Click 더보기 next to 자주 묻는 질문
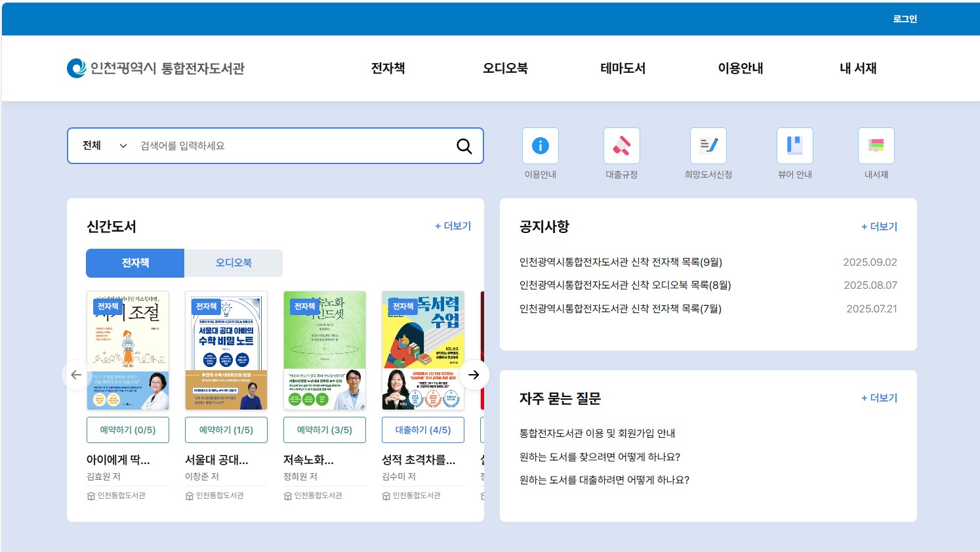 coord(879,398)
